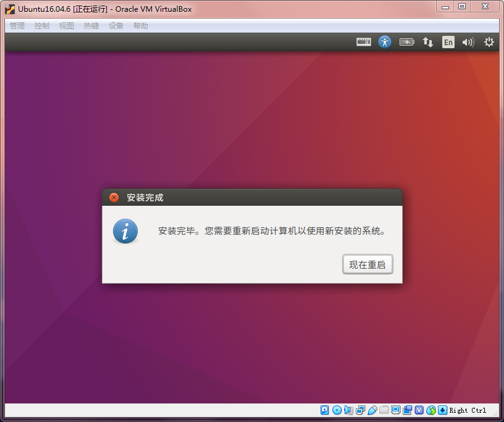Open the 热键 menu

[91, 26]
